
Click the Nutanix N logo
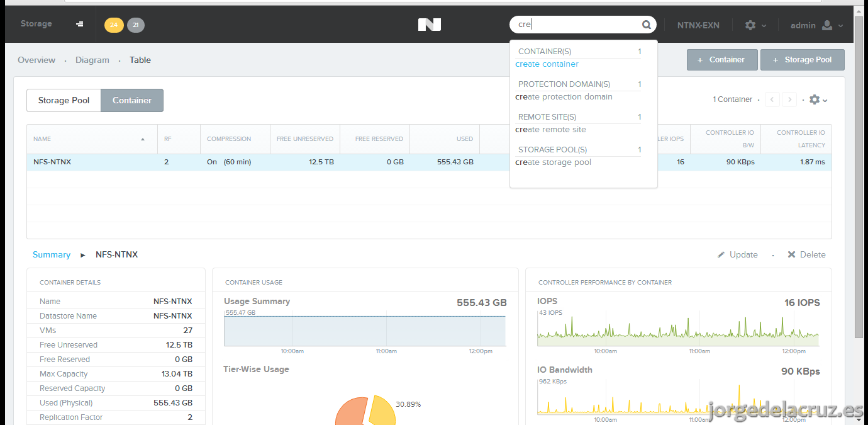click(430, 25)
